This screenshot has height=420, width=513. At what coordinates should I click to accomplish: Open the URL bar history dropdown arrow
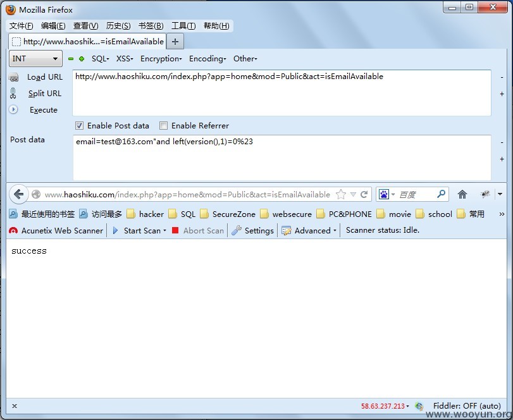353,195
